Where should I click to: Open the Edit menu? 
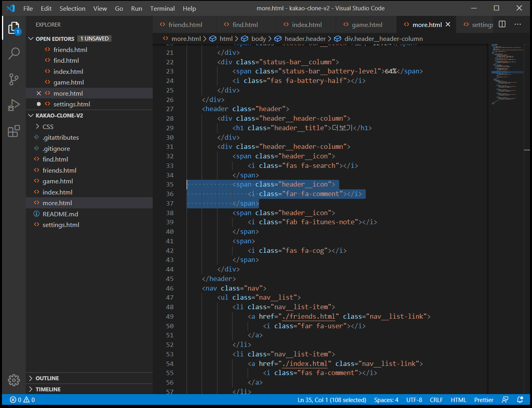(46, 8)
